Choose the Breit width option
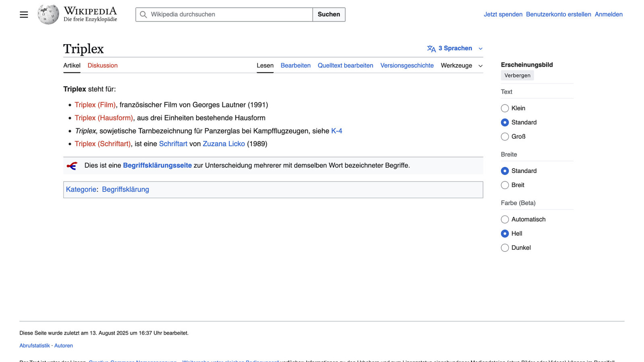Viewport: 644px width, 362px height. [x=505, y=185]
